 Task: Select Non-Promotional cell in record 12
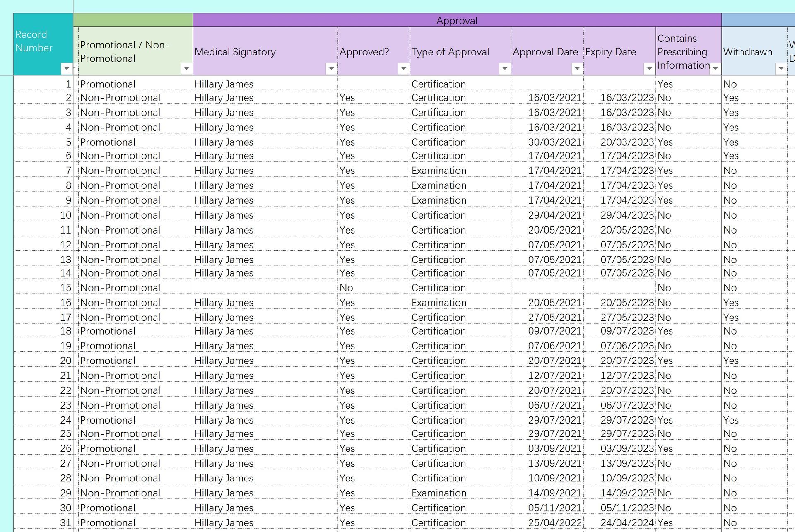click(135, 244)
